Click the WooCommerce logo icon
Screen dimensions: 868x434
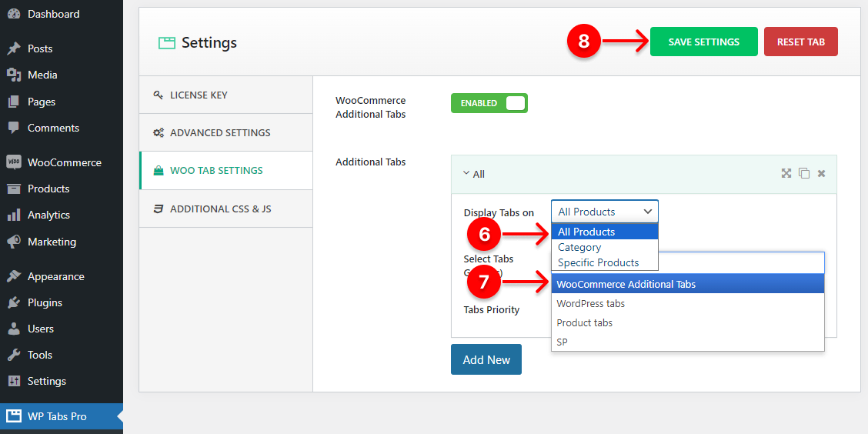[14, 163]
